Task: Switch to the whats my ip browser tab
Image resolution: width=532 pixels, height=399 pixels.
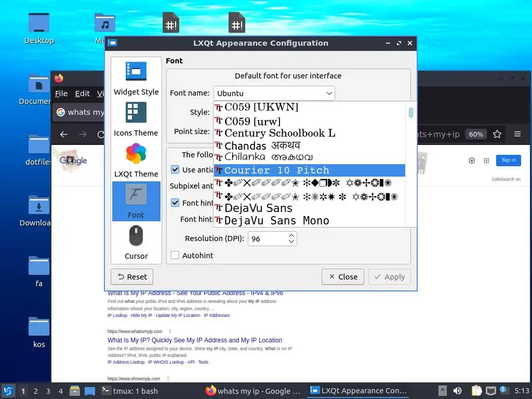Action: [x=79, y=112]
